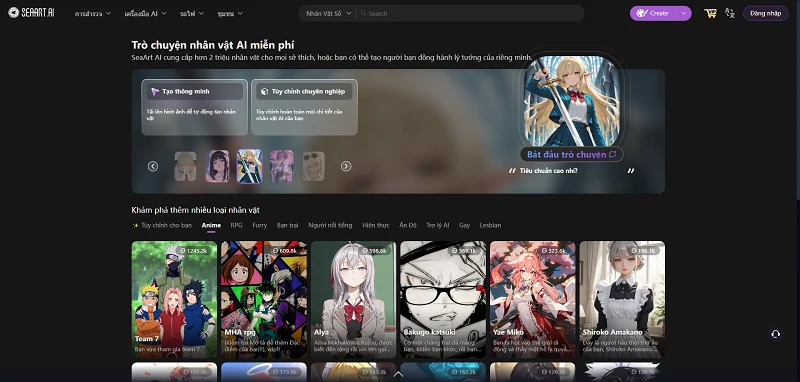
Task: Open the Yae Miko character card
Action: pyautogui.click(x=533, y=299)
